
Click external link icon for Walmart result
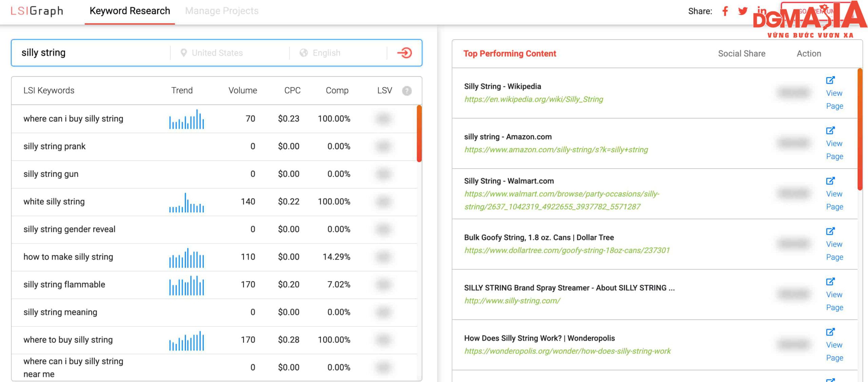[x=830, y=181]
